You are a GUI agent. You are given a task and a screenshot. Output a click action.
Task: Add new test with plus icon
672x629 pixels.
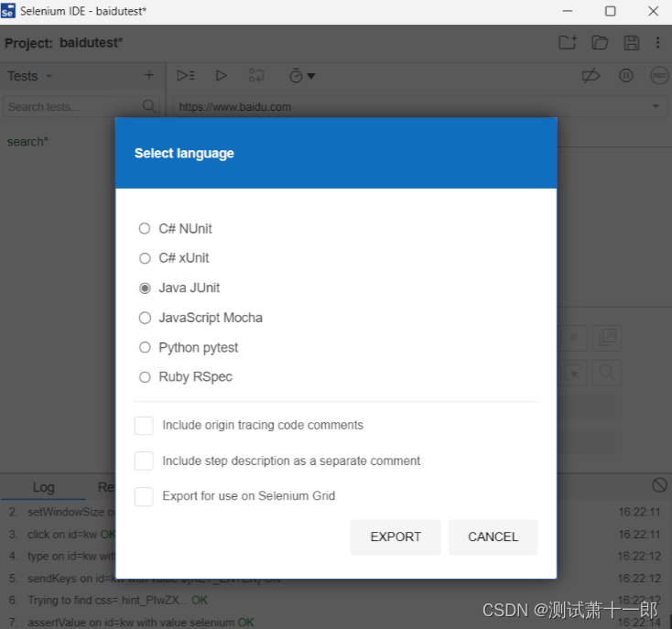pyautogui.click(x=149, y=75)
